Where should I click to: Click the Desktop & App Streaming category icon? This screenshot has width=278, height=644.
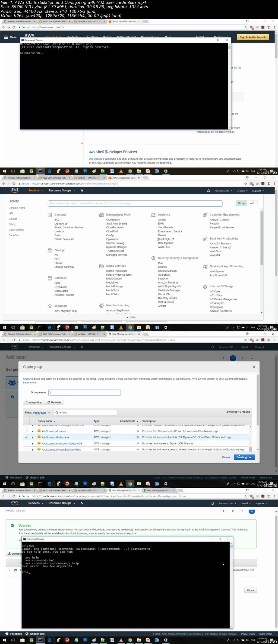click(205, 267)
